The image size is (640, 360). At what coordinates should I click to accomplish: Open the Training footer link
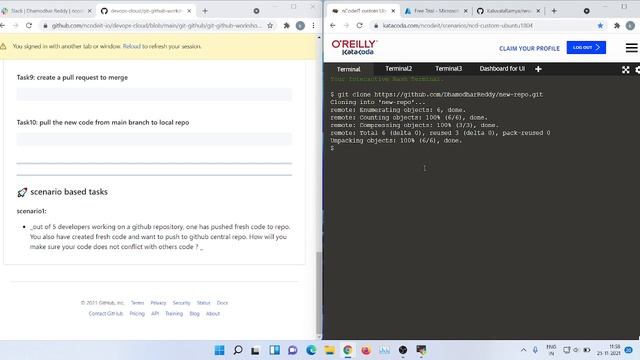coord(174,313)
